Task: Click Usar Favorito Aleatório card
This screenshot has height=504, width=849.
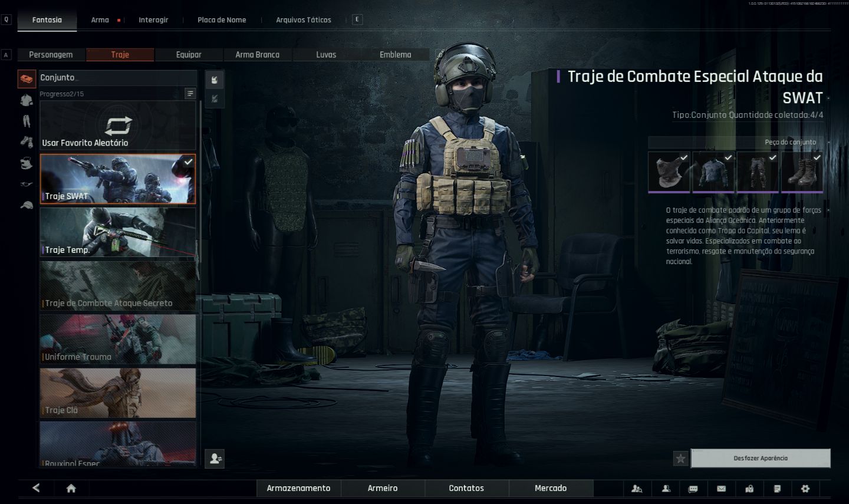Action: [118, 126]
